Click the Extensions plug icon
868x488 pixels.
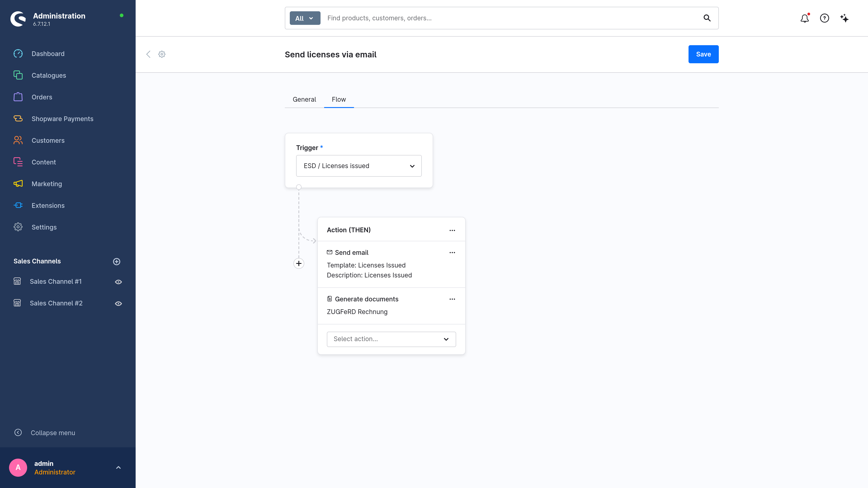coord(18,205)
